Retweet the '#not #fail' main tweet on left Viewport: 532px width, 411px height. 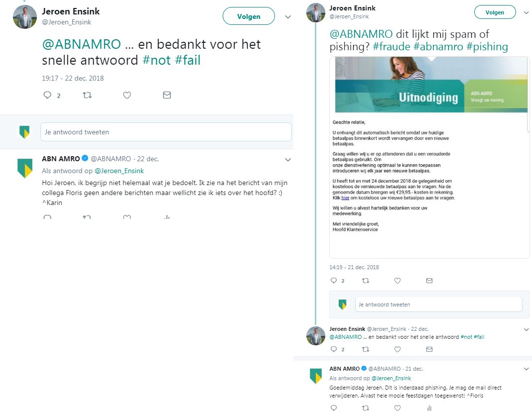87,95
